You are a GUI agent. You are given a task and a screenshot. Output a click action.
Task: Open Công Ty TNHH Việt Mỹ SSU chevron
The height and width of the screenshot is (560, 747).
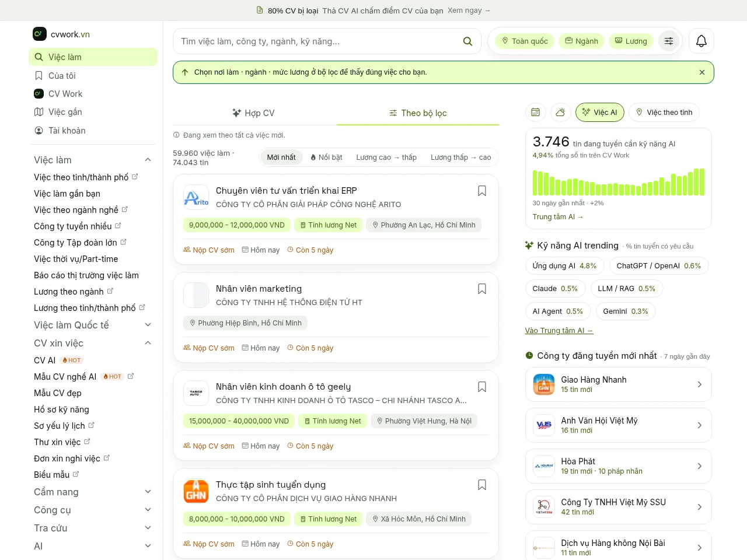(x=700, y=507)
